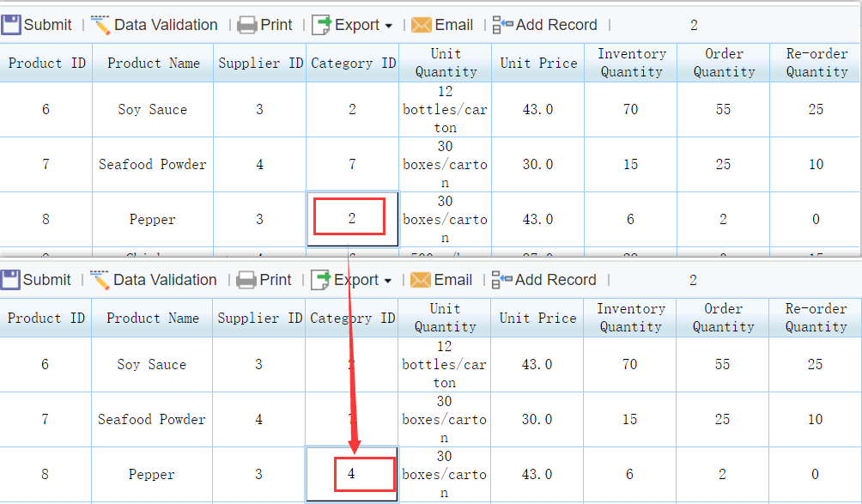Image resolution: width=862 pixels, height=504 pixels.
Task: Open Email via the envelope icon
Action: (x=422, y=24)
